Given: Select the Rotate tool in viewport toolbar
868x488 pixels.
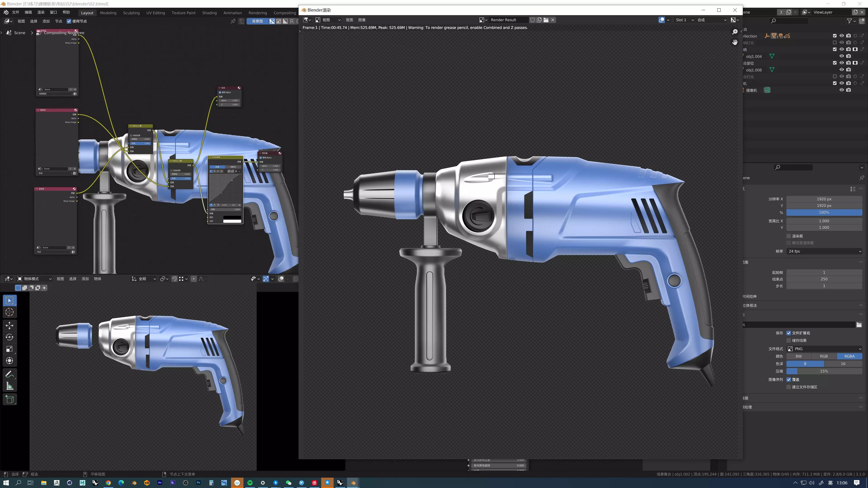Looking at the screenshot, I should pyautogui.click(x=9, y=337).
